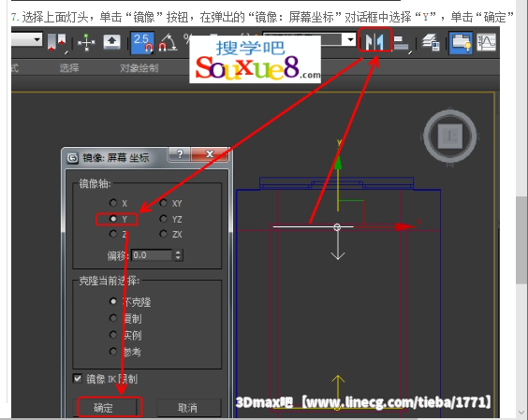Open the Align tool in the toolbar

pyautogui.click(x=401, y=43)
